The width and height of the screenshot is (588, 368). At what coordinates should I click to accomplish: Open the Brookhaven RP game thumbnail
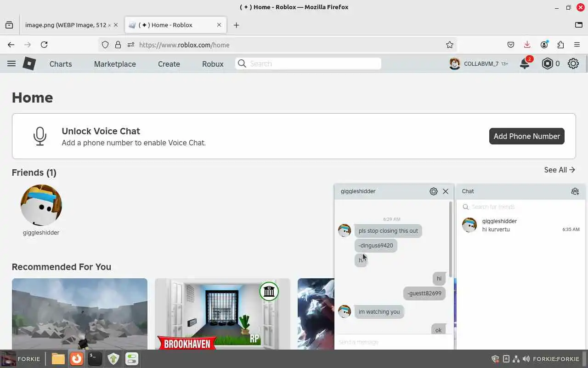tap(222, 314)
